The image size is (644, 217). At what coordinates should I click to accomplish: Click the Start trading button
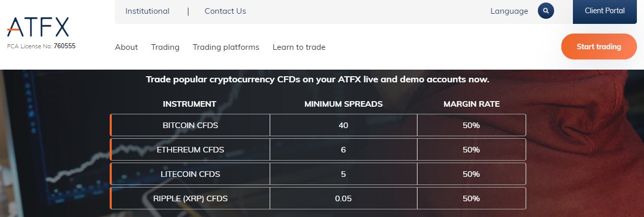(x=599, y=47)
